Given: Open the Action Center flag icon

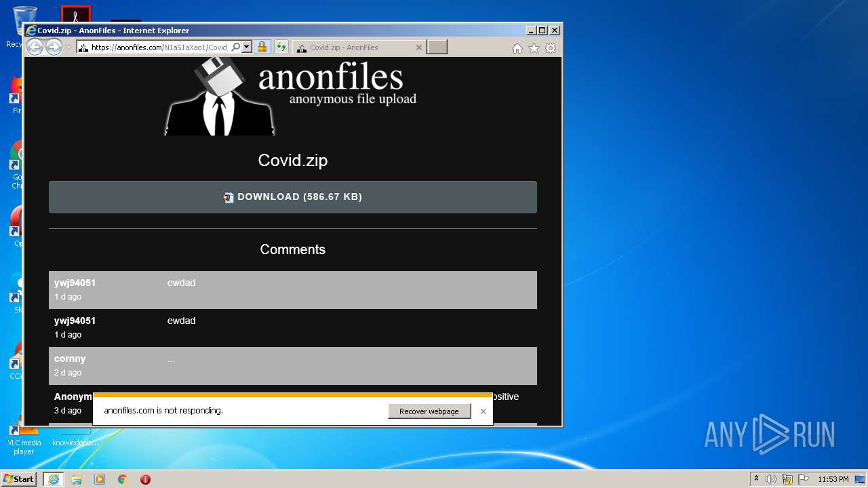Looking at the screenshot, I should [804, 479].
